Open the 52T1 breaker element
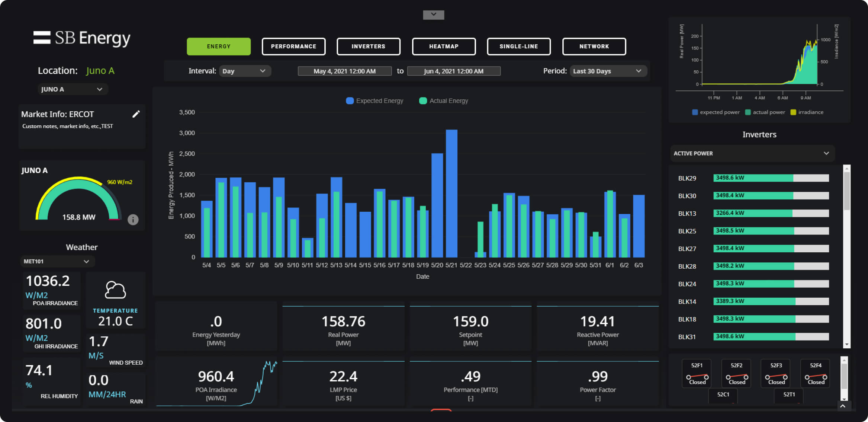The width and height of the screenshot is (868, 422). click(x=788, y=396)
